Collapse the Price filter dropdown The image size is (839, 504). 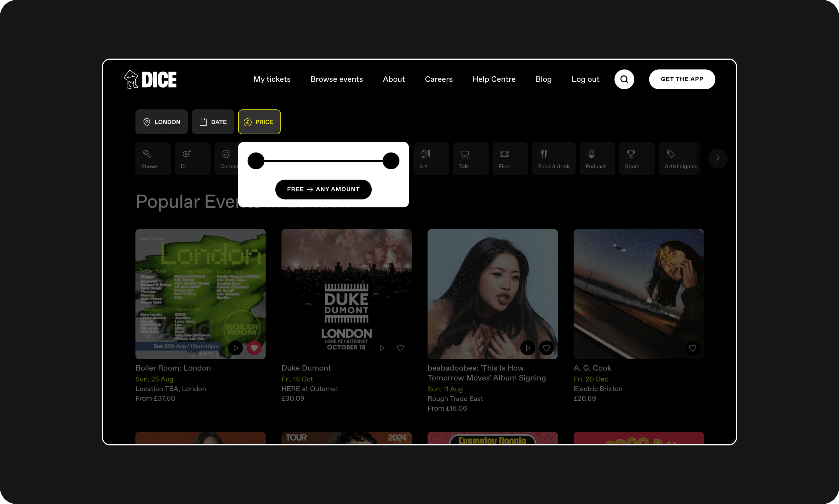(x=259, y=122)
